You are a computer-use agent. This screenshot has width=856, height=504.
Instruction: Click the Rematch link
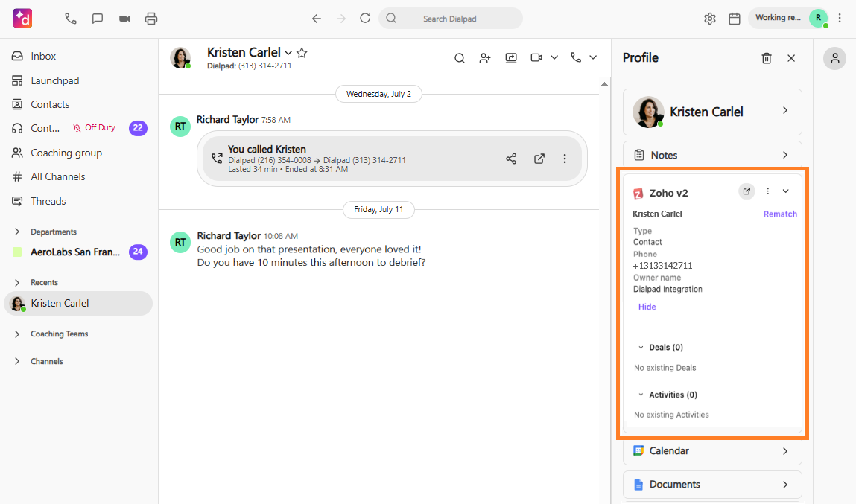coord(780,214)
